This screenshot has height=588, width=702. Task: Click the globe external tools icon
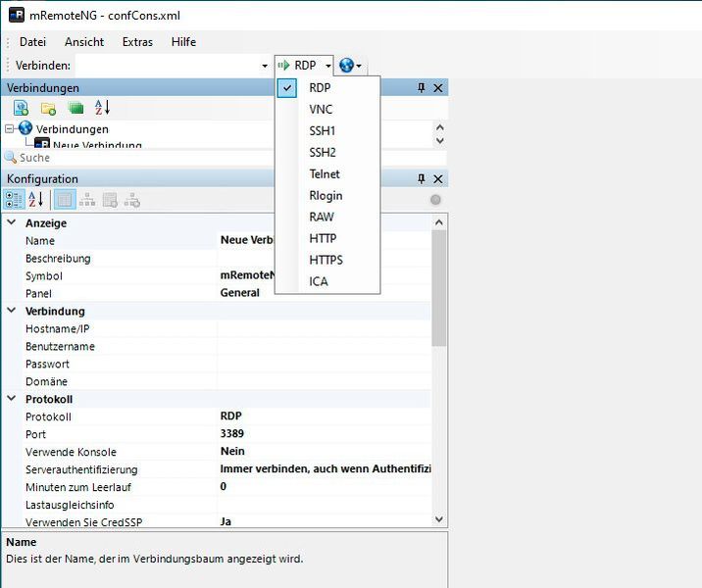346,66
